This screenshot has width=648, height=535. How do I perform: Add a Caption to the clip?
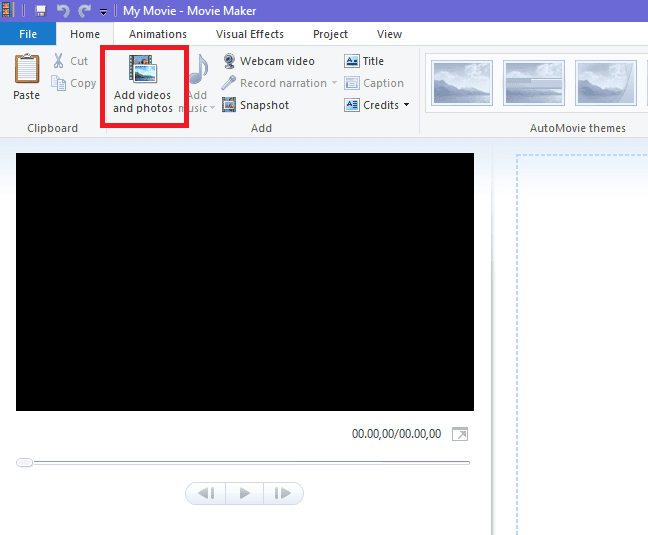[x=374, y=83]
